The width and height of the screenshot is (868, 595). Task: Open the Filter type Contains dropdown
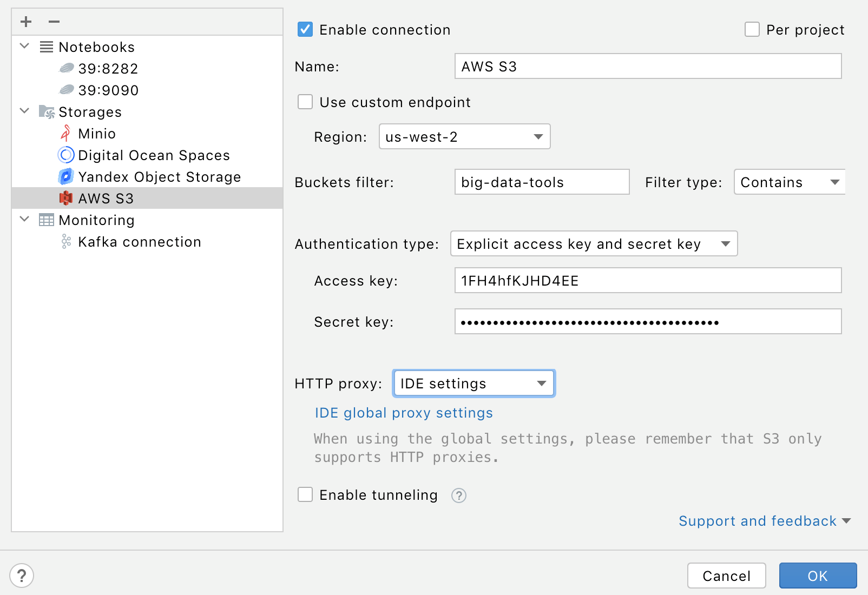point(790,182)
